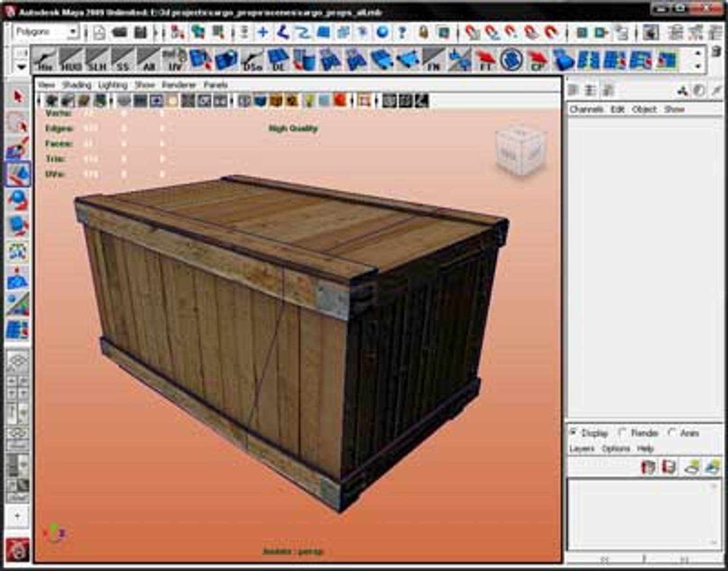Open the Channels menu in Channel Box

(586, 109)
